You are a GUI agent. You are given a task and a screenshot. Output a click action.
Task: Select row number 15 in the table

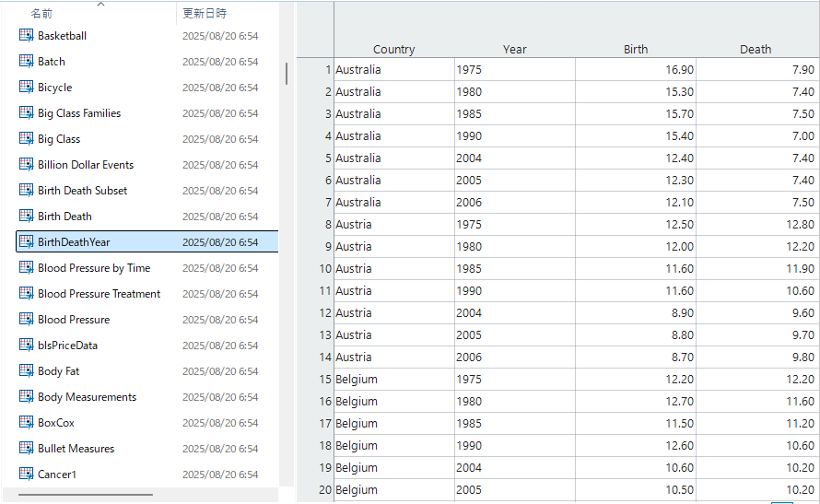(x=325, y=379)
